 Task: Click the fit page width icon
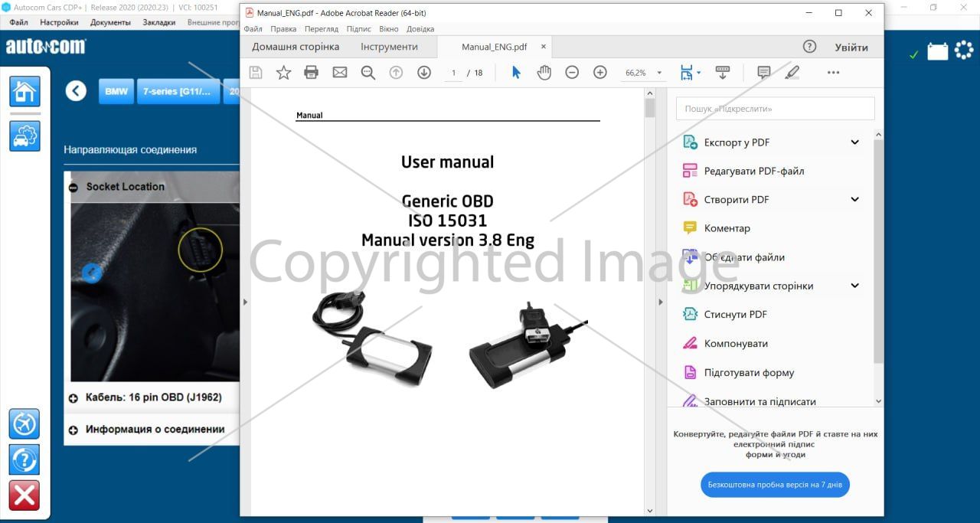[x=686, y=72]
